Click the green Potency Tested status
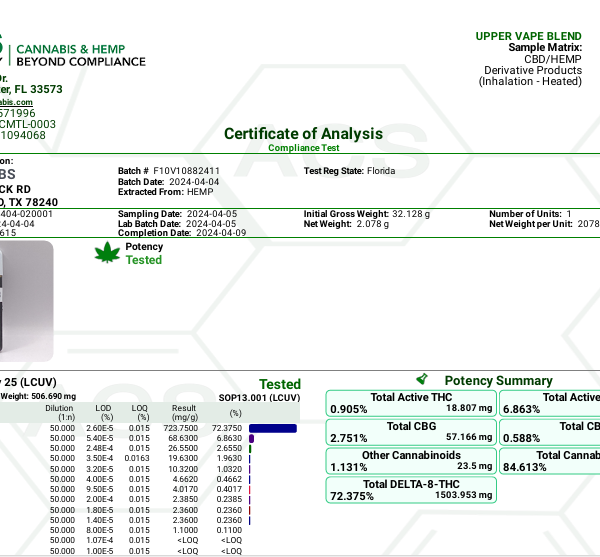This screenshot has height=557, width=600. coord(144,260)
